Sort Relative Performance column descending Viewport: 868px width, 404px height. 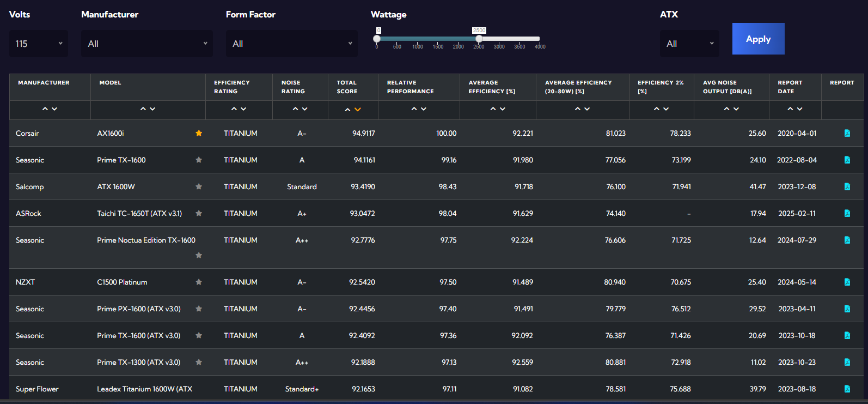coord(424,109)
